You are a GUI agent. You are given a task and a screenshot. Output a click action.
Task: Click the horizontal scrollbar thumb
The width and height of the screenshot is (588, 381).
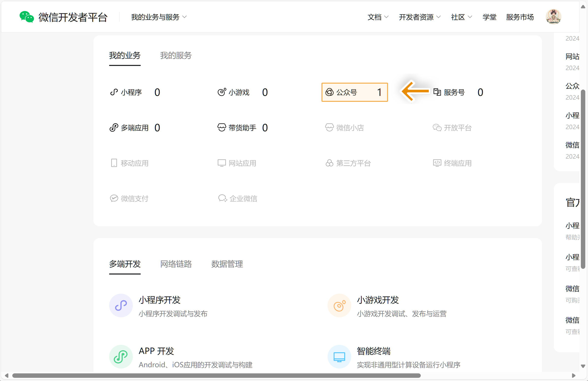(x=216, y=376)
